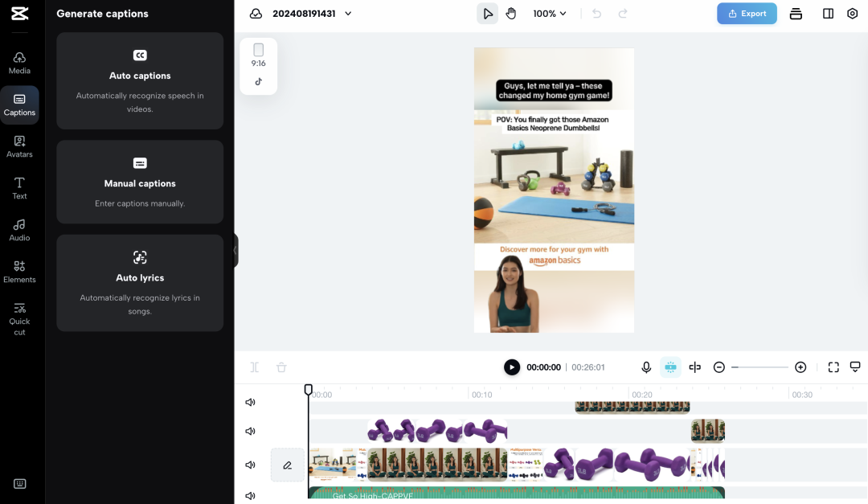Click the current time 00:00:00
The image size is (868, 504).
(x=543, y=367)
